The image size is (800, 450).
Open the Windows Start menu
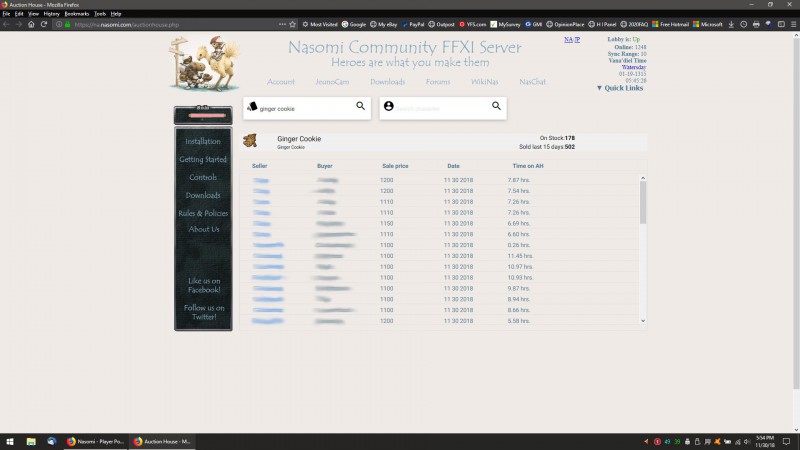point(8,440)
